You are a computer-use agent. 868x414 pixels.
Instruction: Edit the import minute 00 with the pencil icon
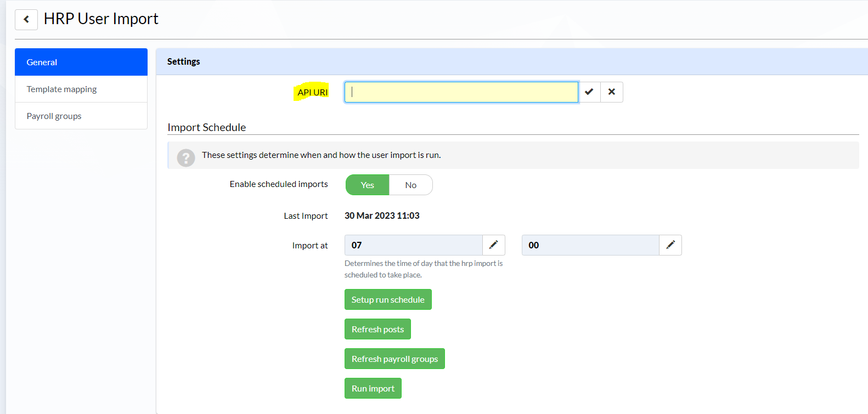pyautogui.click(x=670, y=245)
